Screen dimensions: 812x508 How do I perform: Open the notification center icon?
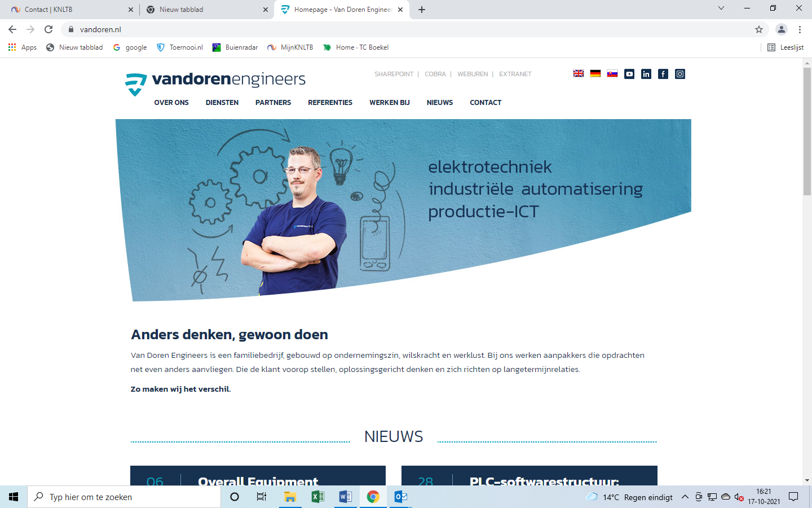(x=793, y=497)
